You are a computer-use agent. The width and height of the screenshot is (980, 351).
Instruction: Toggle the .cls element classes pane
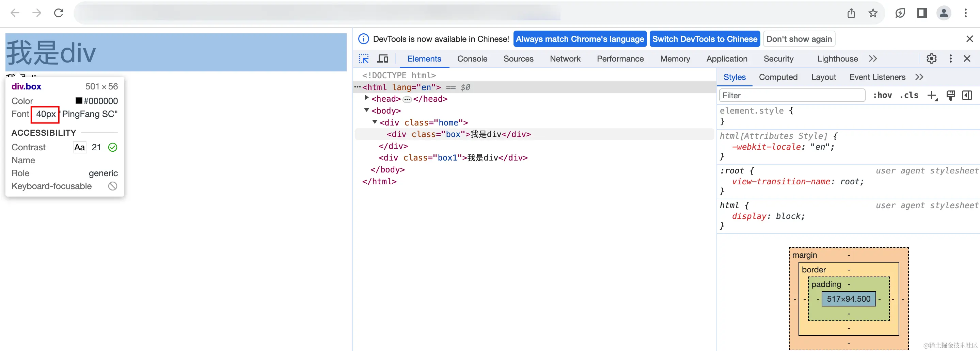point(909,95)
